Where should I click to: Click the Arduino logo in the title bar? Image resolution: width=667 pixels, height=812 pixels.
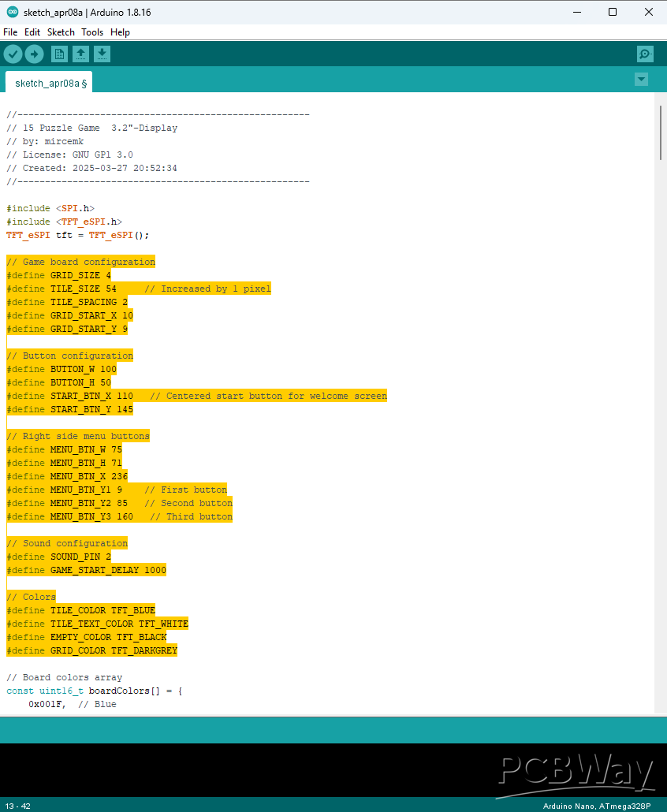pyautogui.click(x=12, y=12)
